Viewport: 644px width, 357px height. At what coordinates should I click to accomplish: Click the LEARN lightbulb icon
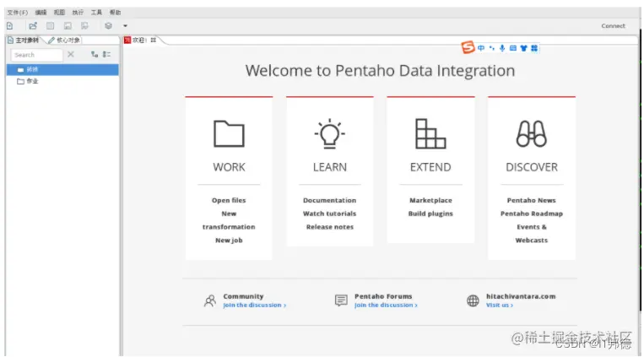(x=330, y=133)
